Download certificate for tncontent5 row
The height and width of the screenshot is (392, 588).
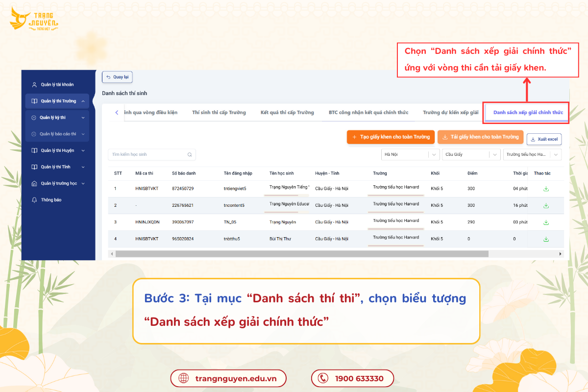(x=546, y=205)
